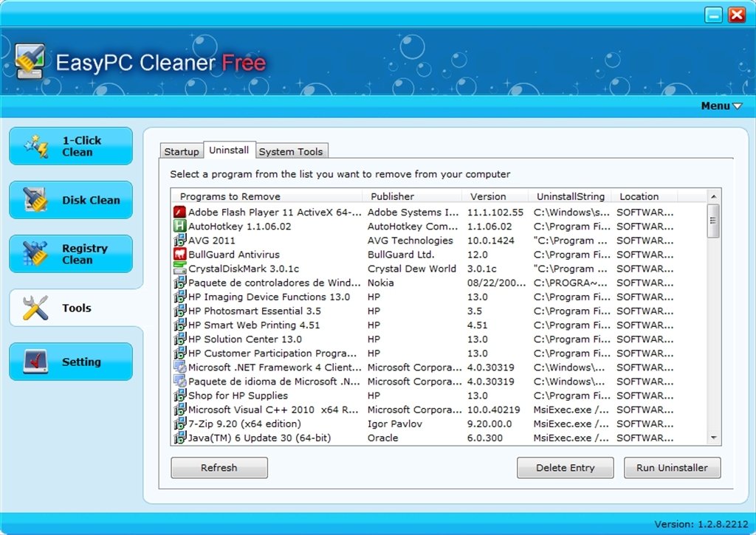Click the Visual C++ 2010 row icon
The width and height of the screenshot is (756, 535).
pyautogui.click(x=180, y=410)
